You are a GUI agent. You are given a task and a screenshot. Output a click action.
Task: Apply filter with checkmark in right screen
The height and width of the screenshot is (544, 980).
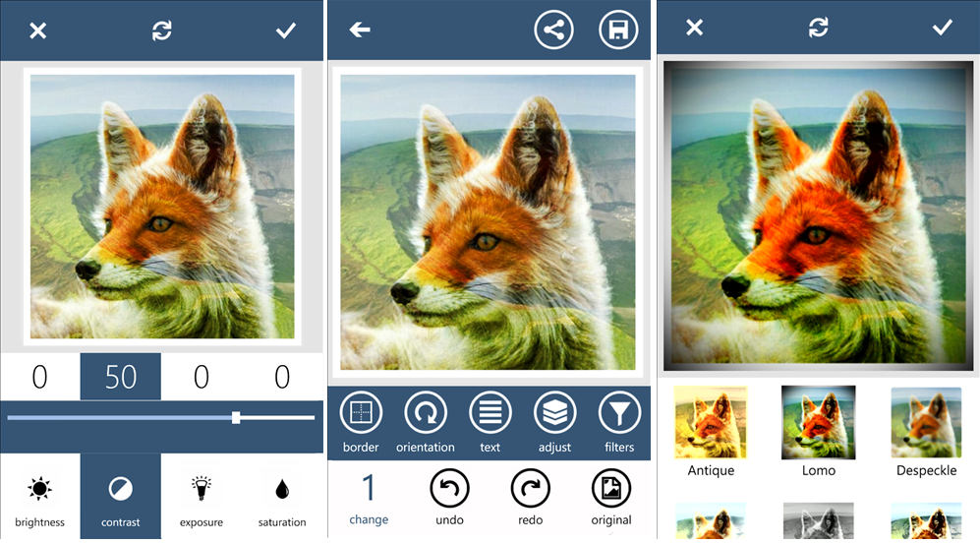click(942, 28)
